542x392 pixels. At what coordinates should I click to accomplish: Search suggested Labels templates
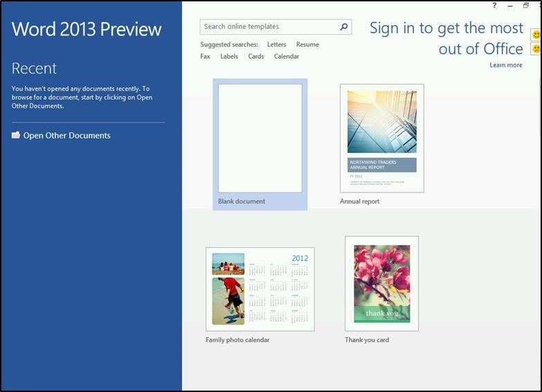(x=229, y=56)
